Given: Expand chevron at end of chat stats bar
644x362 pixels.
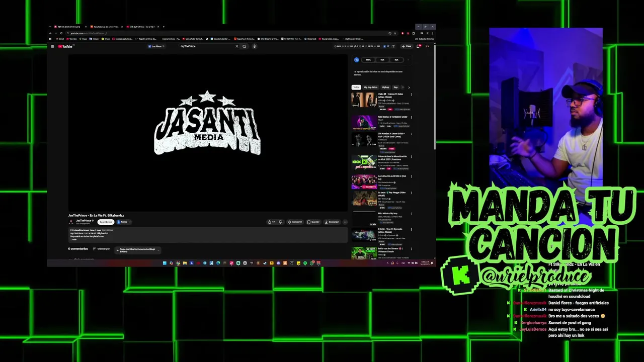Looking at the screenshot, I should click(x=408, y=60).
